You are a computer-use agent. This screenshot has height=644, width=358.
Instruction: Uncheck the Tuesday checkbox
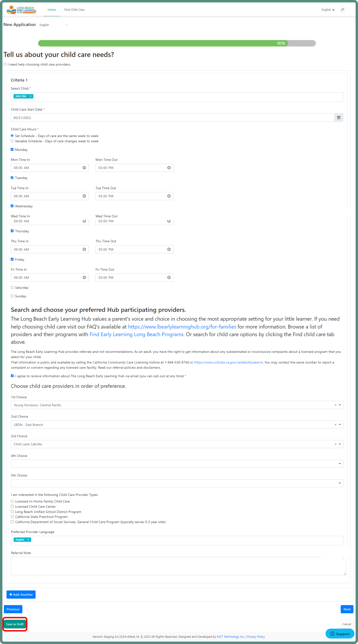pyautogui.click(x=12, y=178)
